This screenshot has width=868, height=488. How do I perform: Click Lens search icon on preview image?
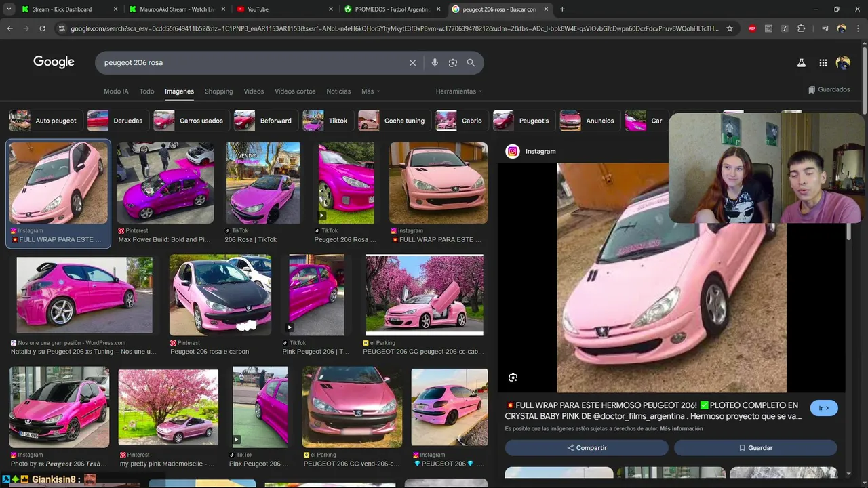coord(513,378)
